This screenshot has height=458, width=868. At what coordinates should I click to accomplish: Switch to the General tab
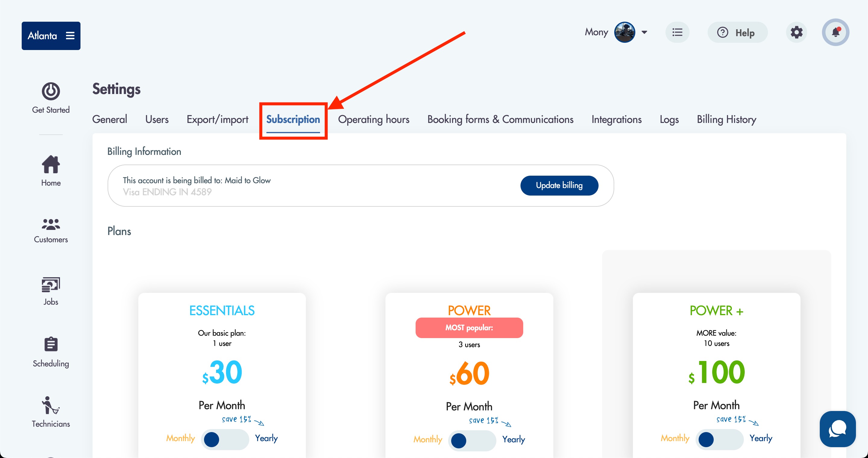pyautogui.click(x=109, y=119)
